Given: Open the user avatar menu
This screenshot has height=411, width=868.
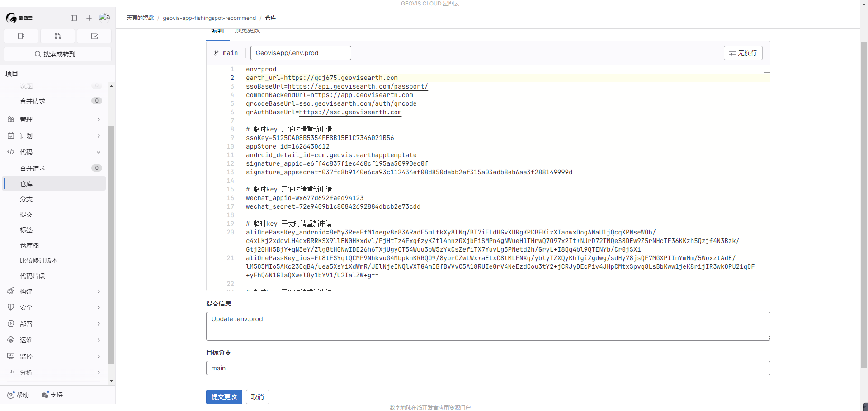Looking at the screenshot, I should pos(104,17).
